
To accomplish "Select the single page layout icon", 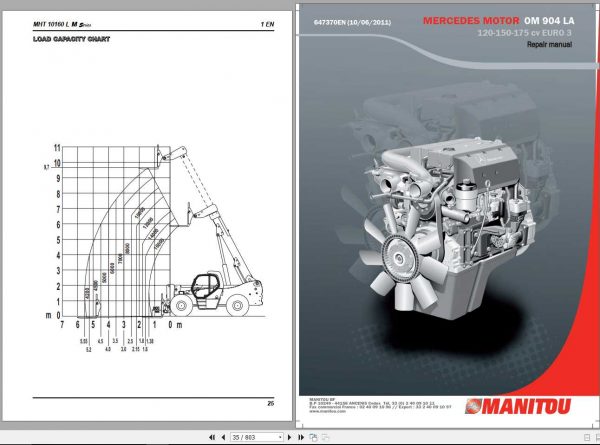I will (587, 437).
